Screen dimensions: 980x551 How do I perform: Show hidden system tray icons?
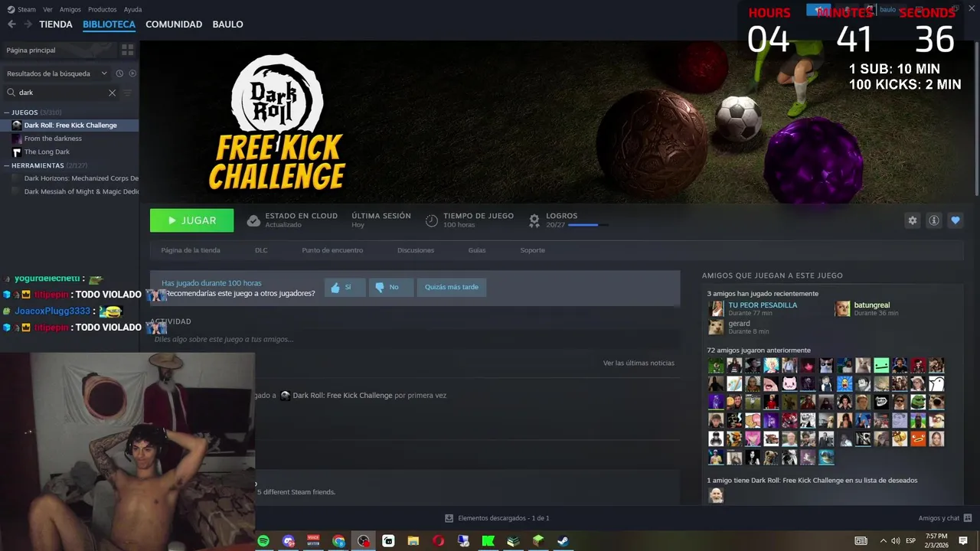coord(883,541)
